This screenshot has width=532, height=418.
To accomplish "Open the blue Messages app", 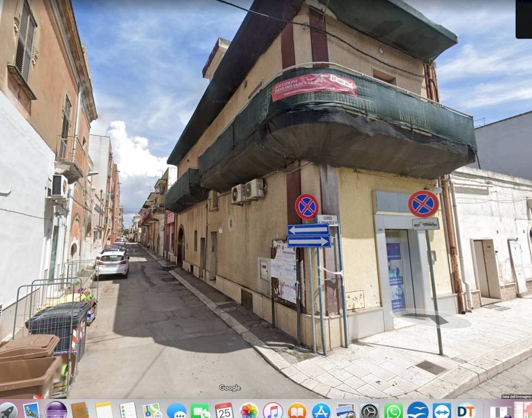I will [x=176, y=410].
